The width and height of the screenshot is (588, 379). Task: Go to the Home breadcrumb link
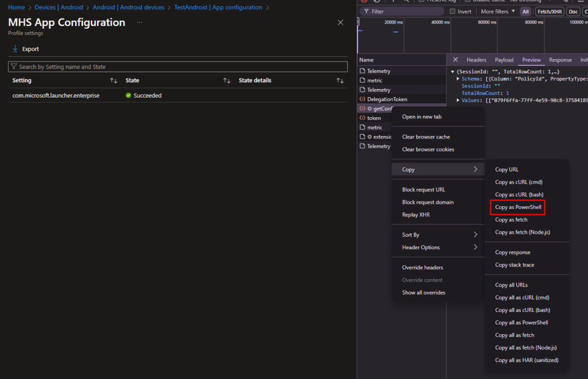tap(16, 7)
